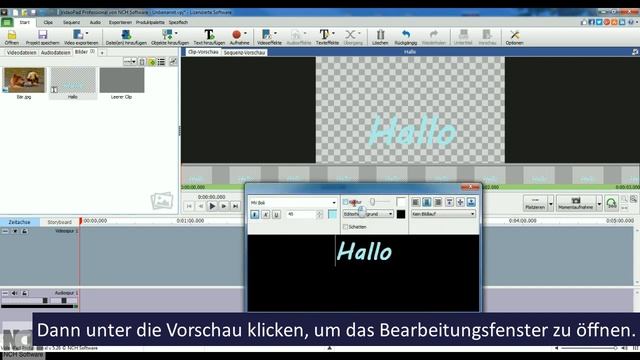
Task: Expand Objekte hinzufügen dropdown arrow
Action: click(176, 33)
